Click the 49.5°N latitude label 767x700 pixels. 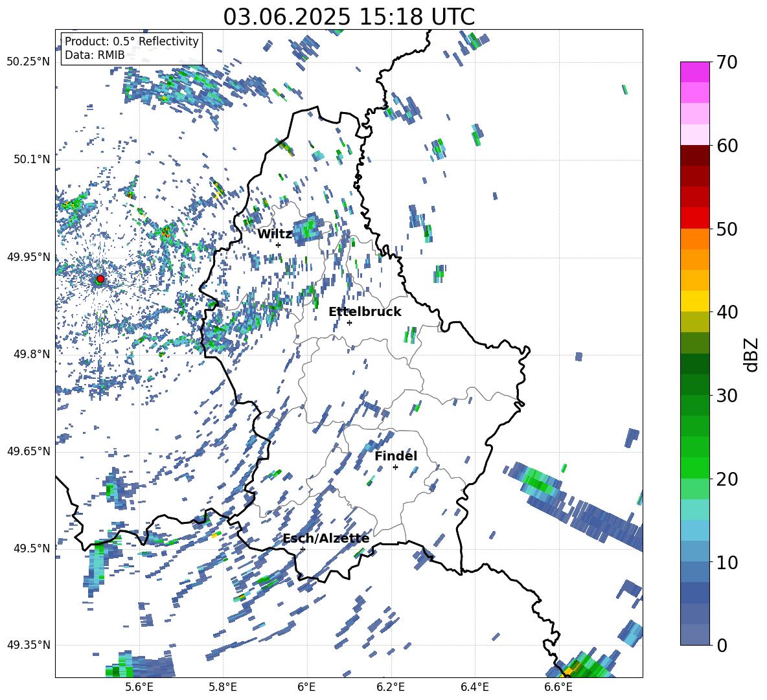tap(31, 548)
